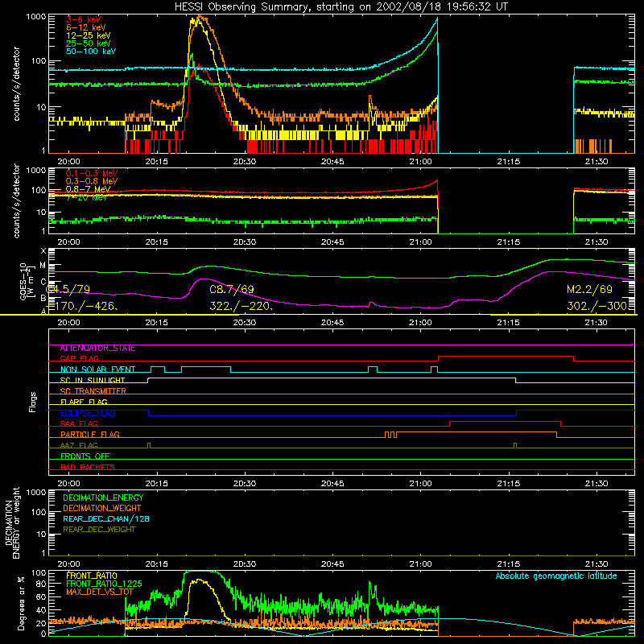
Task: Click the 21:15 tick below the top panel
Action: pos(509,162)
